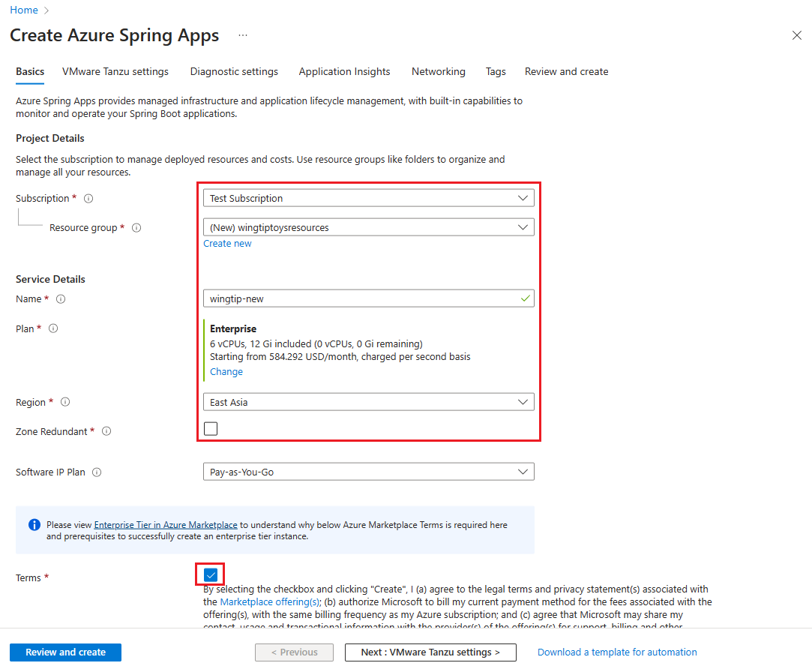Click the Previous button
Screen dimensions: 812x666
click(294, 652)
